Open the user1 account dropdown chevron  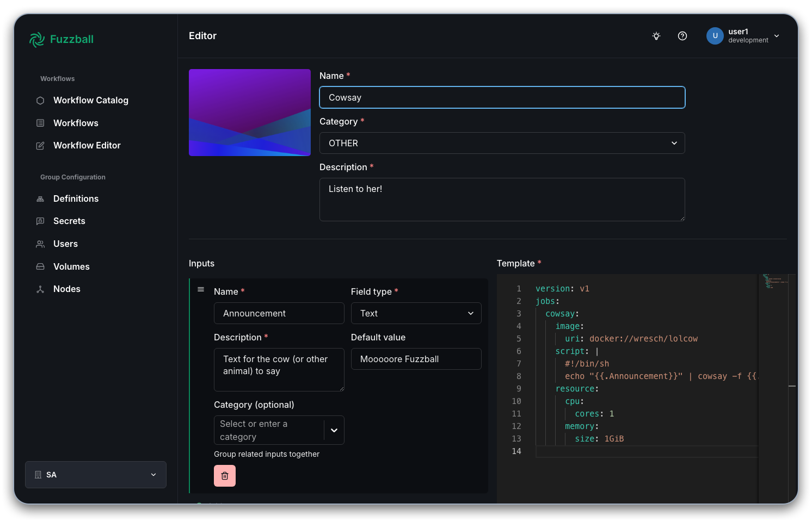(x=777, y=36)
